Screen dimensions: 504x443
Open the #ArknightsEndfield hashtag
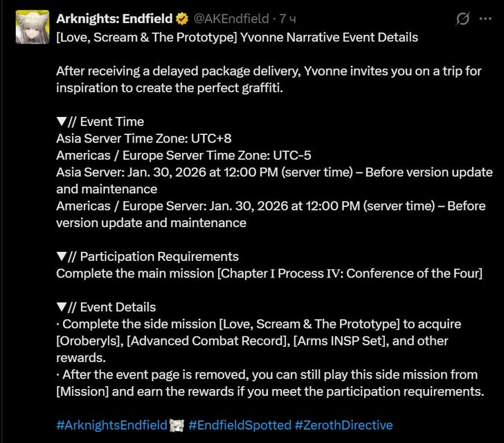(111, 425)
